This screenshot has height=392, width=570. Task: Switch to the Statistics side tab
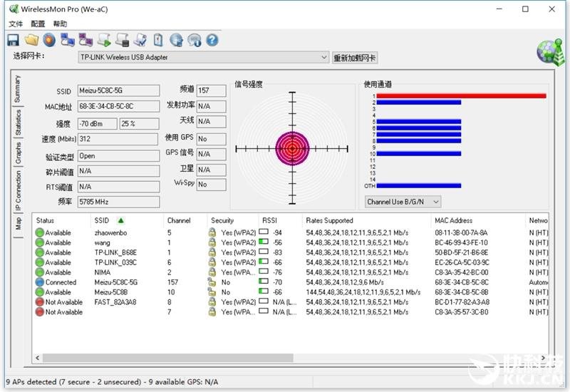19,123
